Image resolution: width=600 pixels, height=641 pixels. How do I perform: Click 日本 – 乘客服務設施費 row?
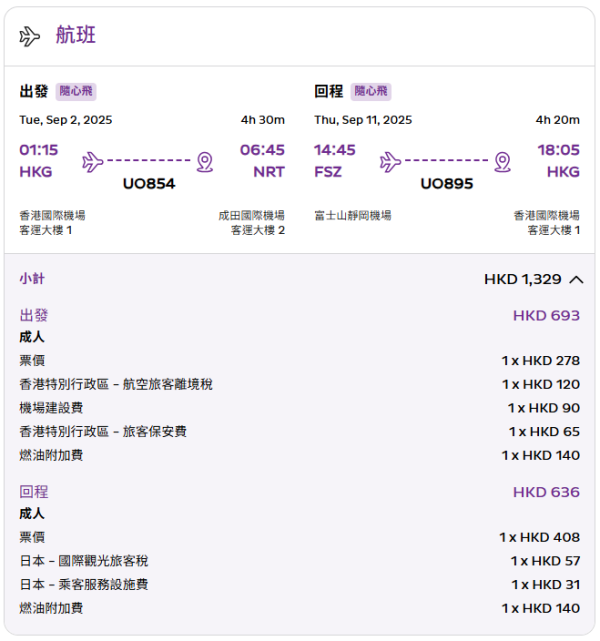(300, 585)
